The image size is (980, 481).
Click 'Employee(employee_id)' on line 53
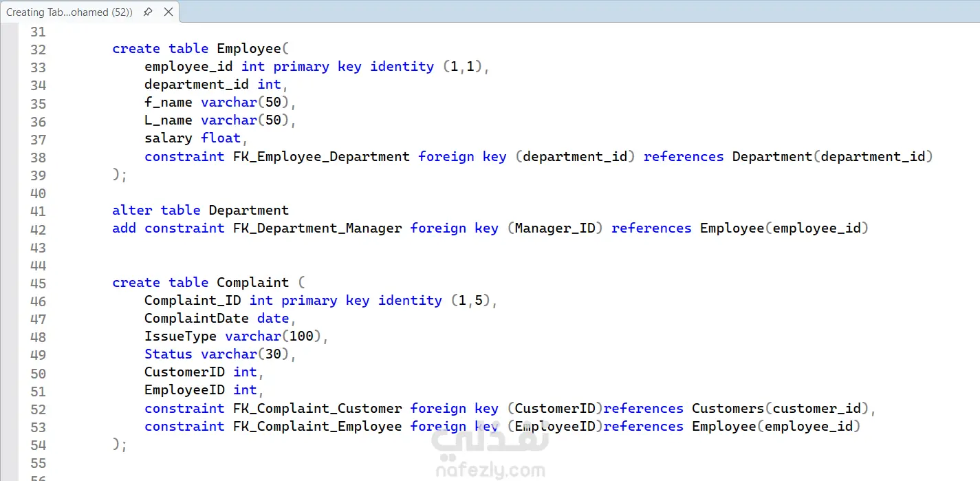pyautogui.click(x=776, y=427)
